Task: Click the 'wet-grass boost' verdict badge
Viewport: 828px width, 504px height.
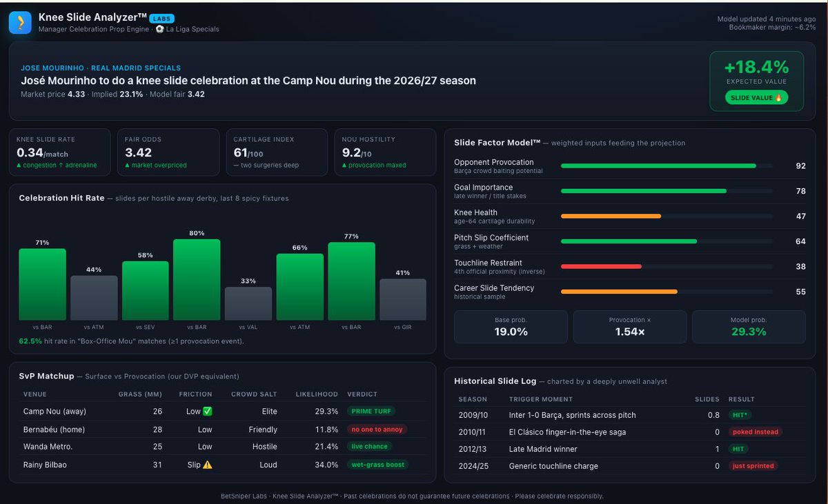Action: pos(377,465)
